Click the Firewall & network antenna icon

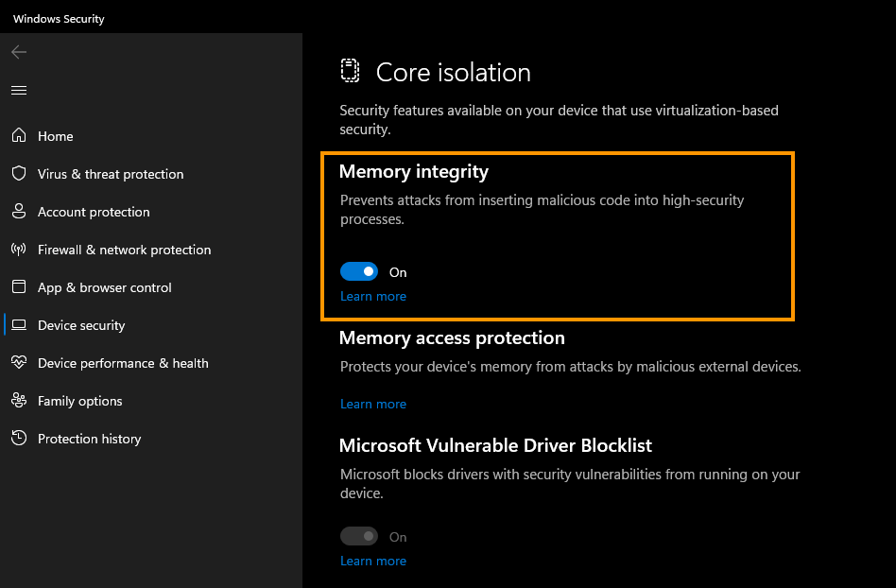(x=19, y=250)
